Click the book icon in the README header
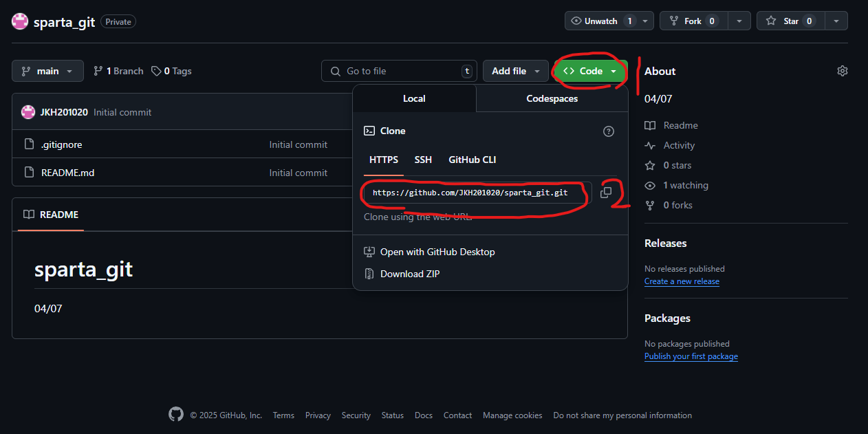Image resolution: width=868 pixels, height=434 pixels. coord(29,215)
